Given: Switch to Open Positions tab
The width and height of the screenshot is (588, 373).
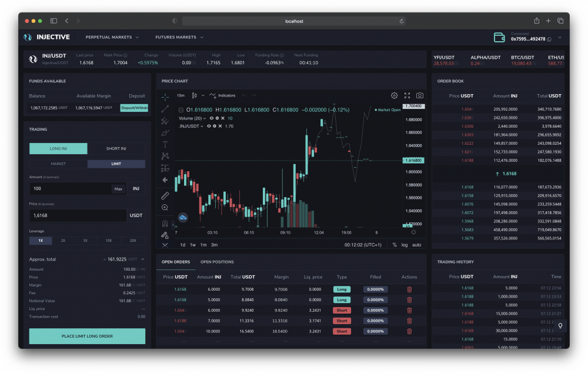Looking at the screenshot, I should click(217, 262).
